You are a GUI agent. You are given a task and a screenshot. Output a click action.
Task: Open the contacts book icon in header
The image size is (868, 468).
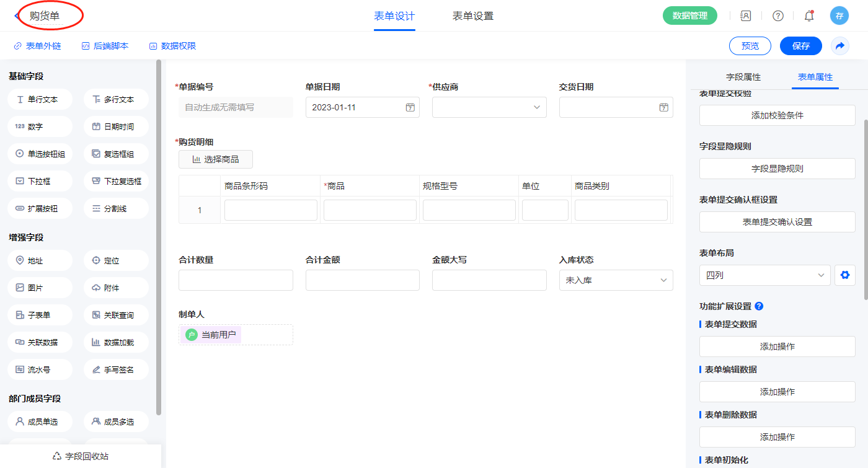[746, 16]
